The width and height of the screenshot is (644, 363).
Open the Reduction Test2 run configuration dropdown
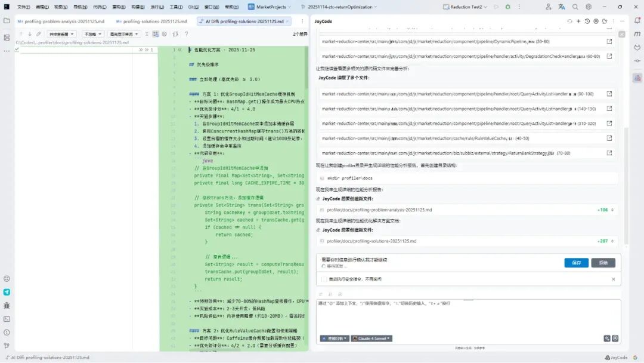[465, 7]
